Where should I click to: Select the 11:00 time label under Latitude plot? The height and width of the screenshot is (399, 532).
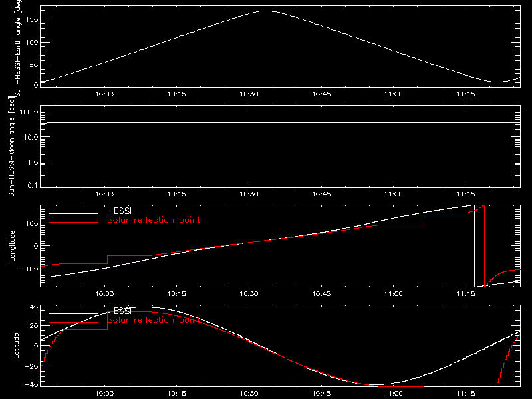[394, 394]
